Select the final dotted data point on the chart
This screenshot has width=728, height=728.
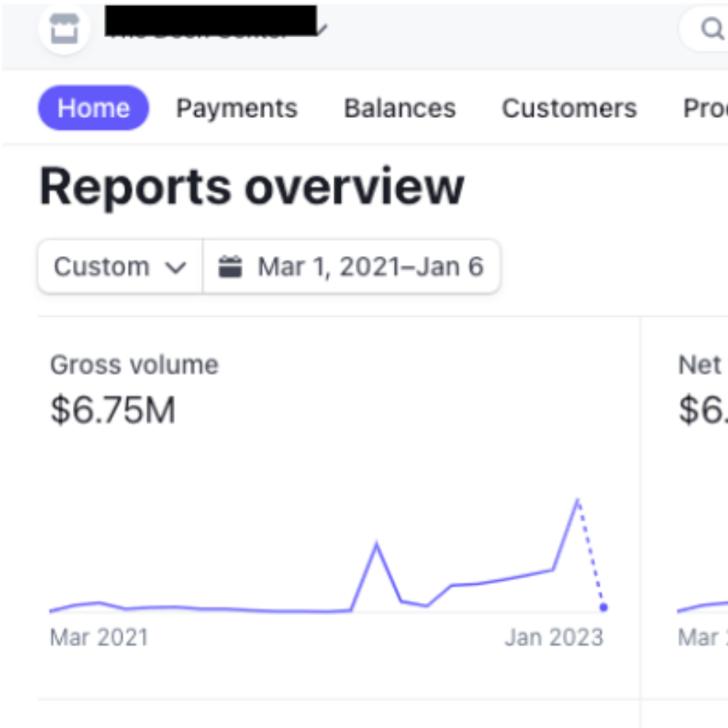click(x=603, y=609)
